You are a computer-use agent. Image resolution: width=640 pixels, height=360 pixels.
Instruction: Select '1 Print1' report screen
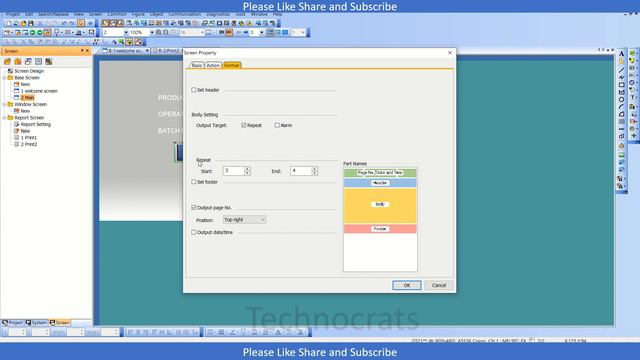pos(29,138)
